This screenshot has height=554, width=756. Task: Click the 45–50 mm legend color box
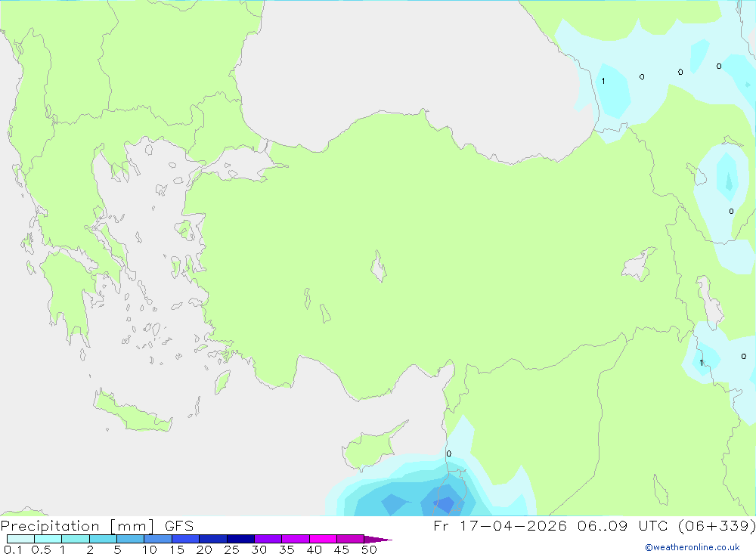[x=351, y=539]
